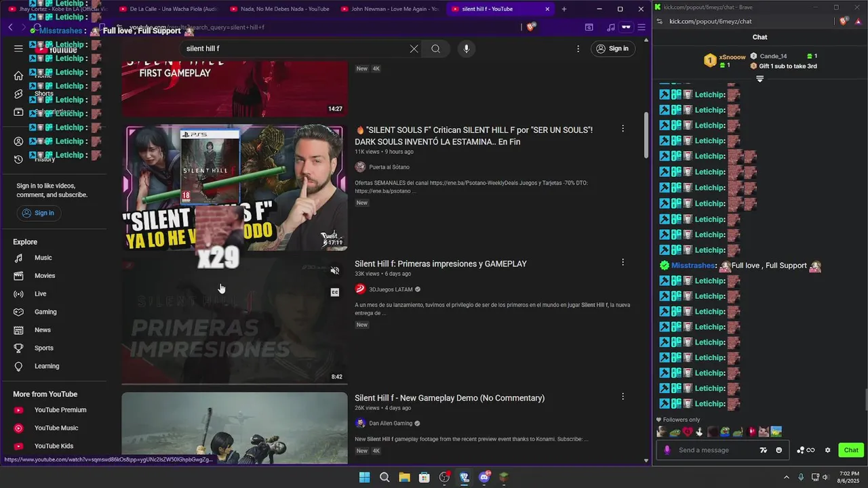Open the YouTube hamburger guide menu
Image resolution: width=868 pixels, height=488 pixels.
[18, 49]
